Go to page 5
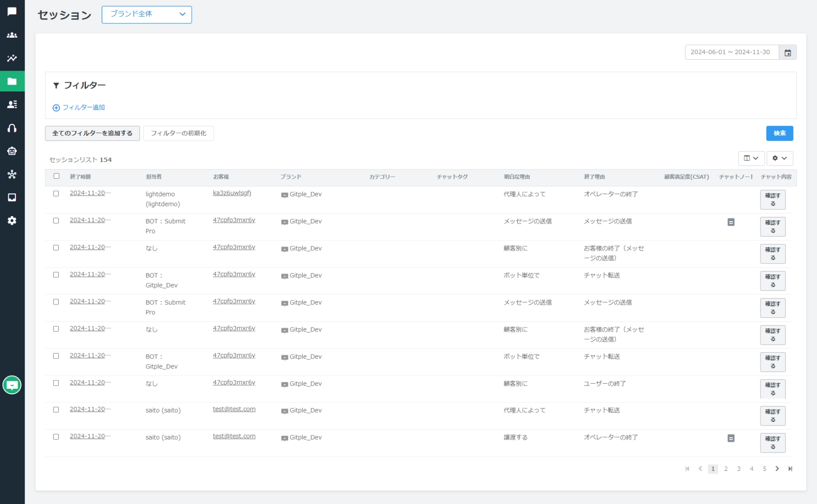This screenshot has width=817, height=504. [x=765, y=469]
